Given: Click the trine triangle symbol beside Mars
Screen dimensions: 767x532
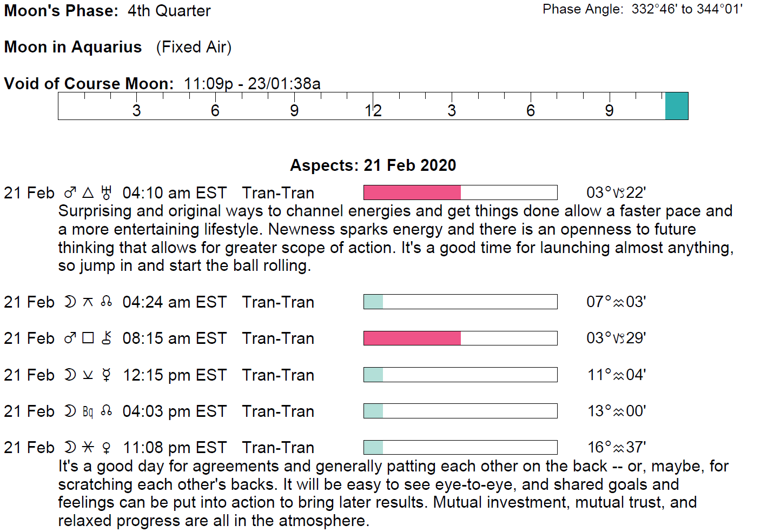Looking at the screenshot, I should click(88, 193).
